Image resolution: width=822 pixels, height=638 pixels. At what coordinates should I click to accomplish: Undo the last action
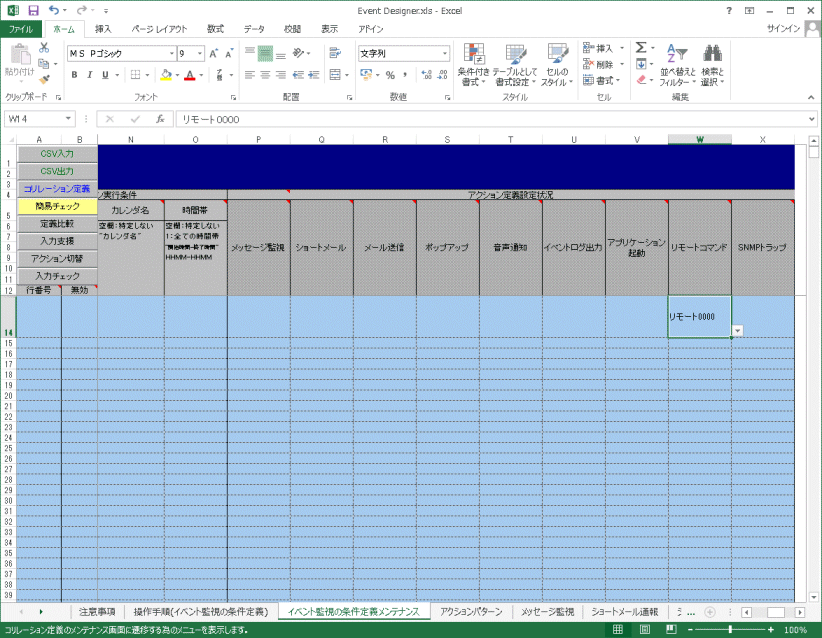click(x=53, y=10)
